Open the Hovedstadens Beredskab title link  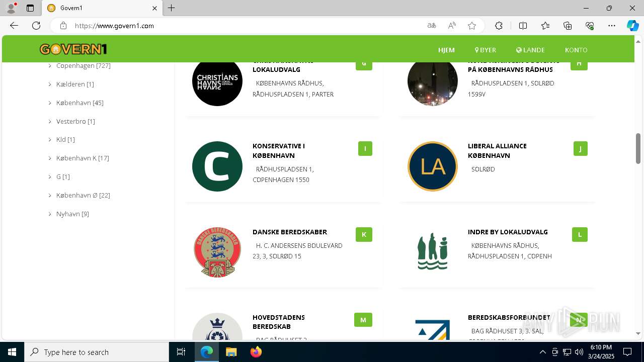pyautogui.click(x=279, y=322)
